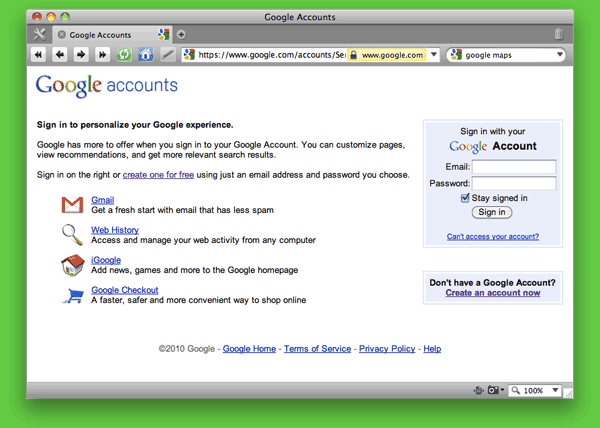Expand the address bar history dropdown
The image size is (600, 428).
point(434,55)
